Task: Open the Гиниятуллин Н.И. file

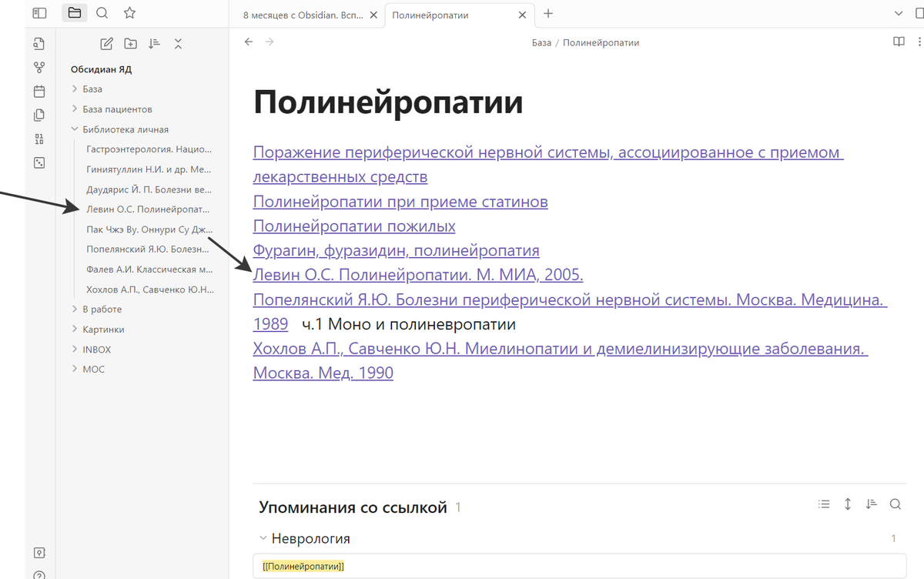Action: pyautogui.click(x=149, y=169)
